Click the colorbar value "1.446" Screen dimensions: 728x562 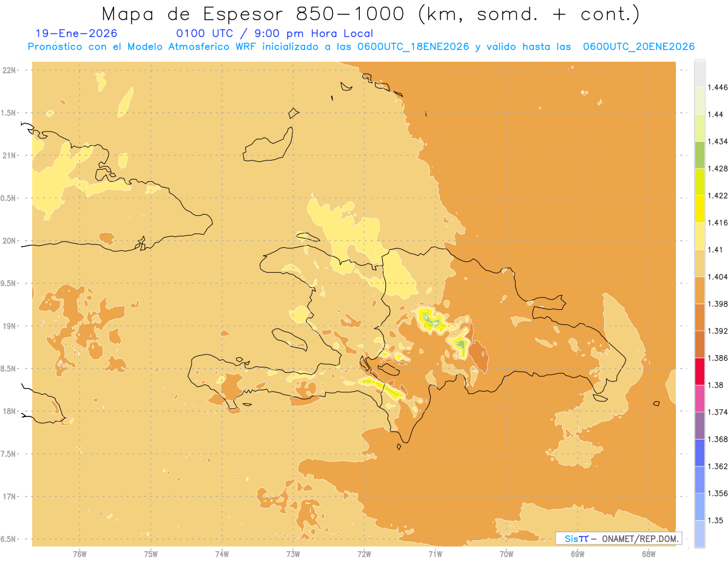click(717, 87)
